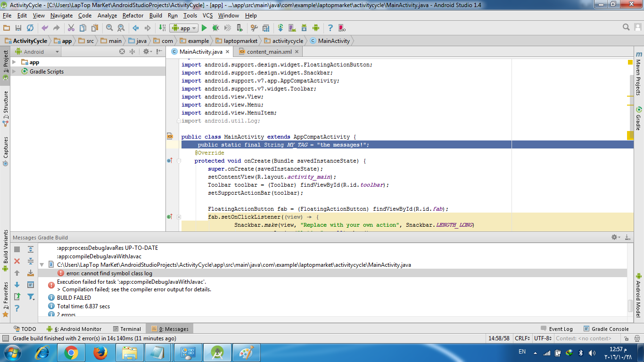Click red X close icon in Messages
This screenshot has height=362, width=644.
[17, 261]
